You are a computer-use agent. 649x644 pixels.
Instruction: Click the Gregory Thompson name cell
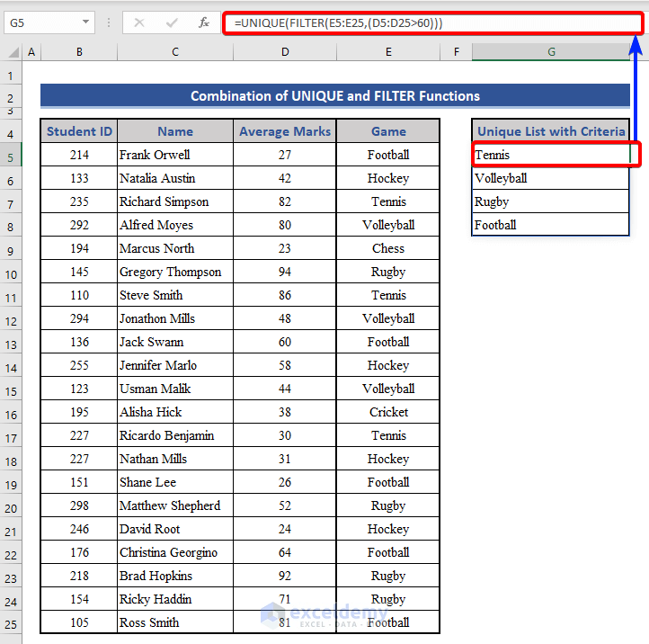(x=175, y=272)
